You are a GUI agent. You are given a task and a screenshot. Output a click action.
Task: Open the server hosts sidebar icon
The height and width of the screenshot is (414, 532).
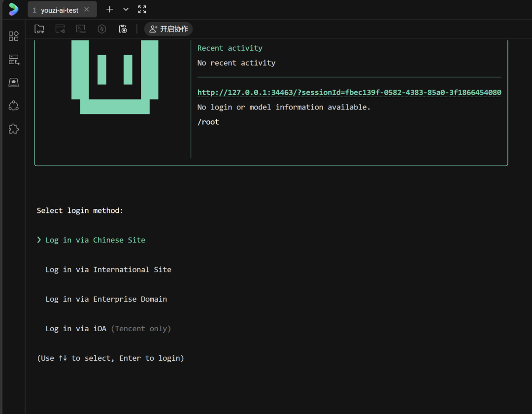[x=14, y=59]
